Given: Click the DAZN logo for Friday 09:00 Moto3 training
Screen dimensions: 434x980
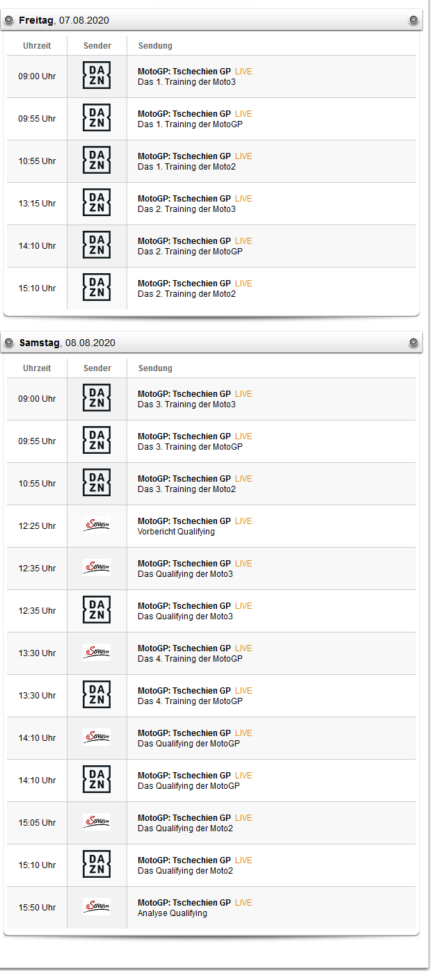Looking at the screenshot, I should (x=97, y=75).
